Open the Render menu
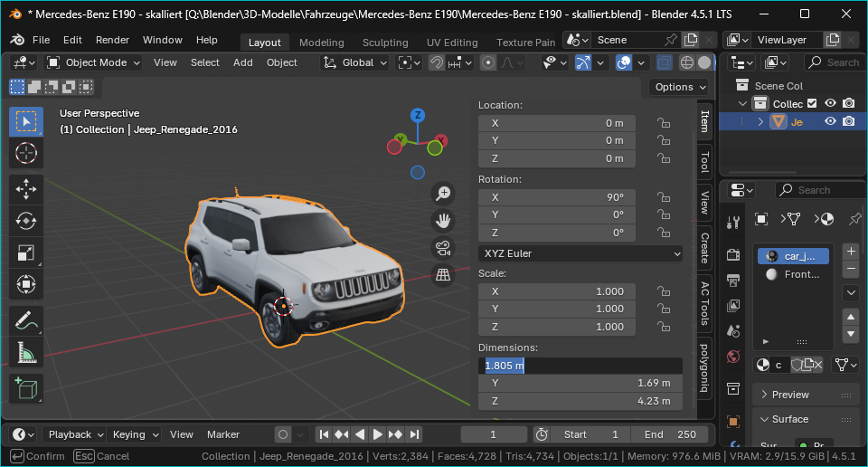This screenshot has height=467, width=868. click(x=112, y=41)
